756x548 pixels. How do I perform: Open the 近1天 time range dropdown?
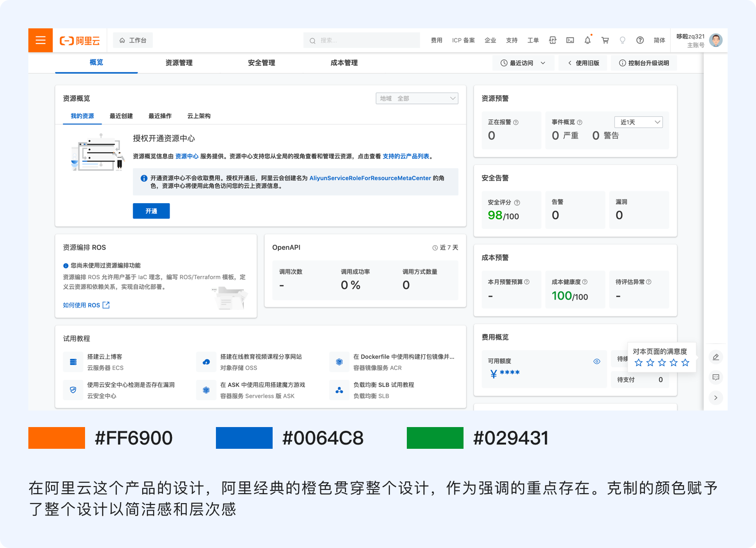[638, 122]
